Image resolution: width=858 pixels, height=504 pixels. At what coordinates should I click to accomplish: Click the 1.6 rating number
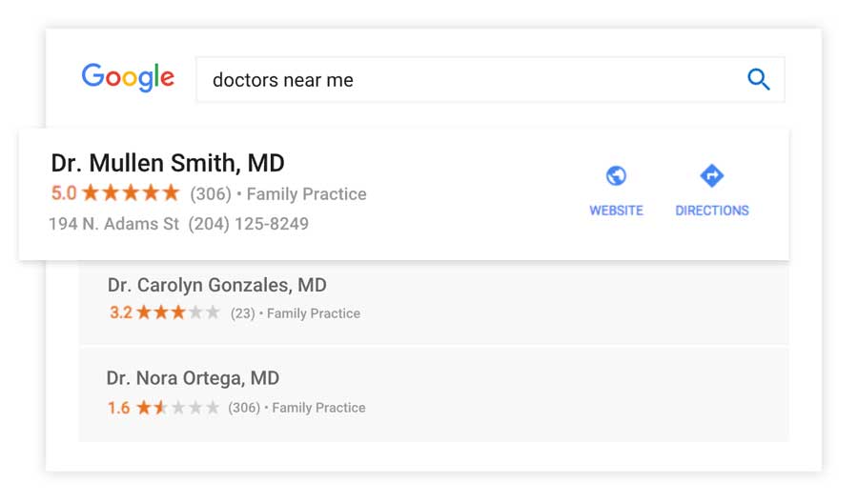click(119, 408)
